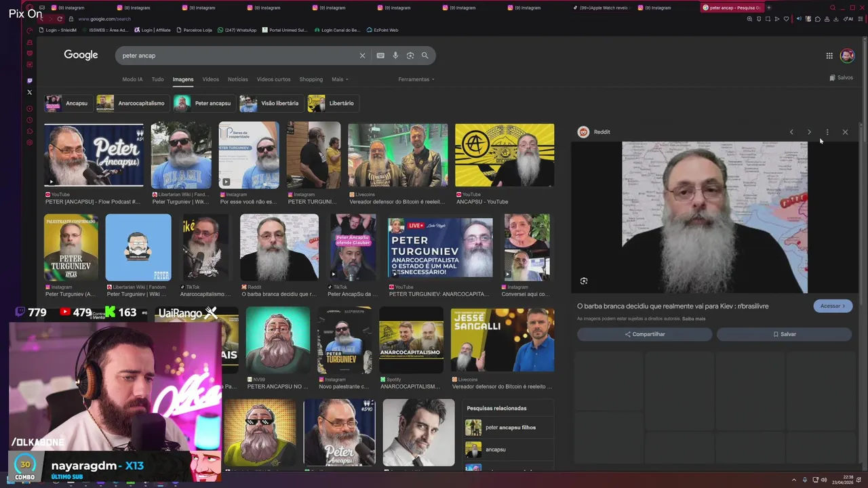This screenshot has width=868, height=488.
Task: Expand the Ferramentas tools dropdown
Action: (x=416, y=79)
